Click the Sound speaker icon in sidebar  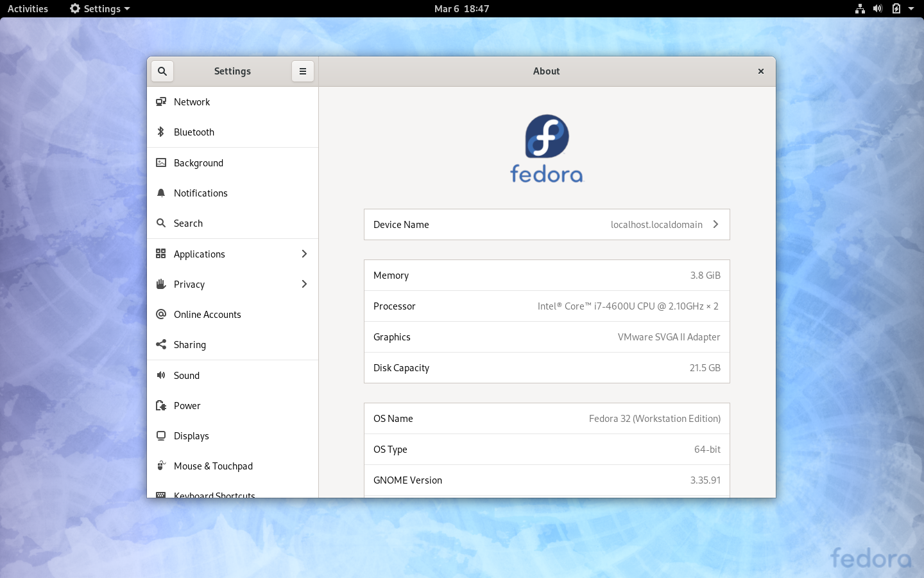(x=161, y=375)
